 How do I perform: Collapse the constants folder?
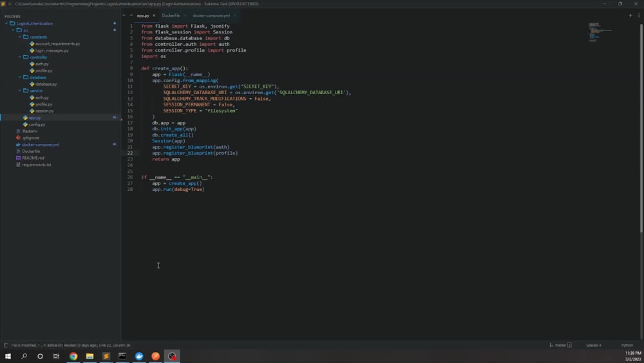(20, 37)
